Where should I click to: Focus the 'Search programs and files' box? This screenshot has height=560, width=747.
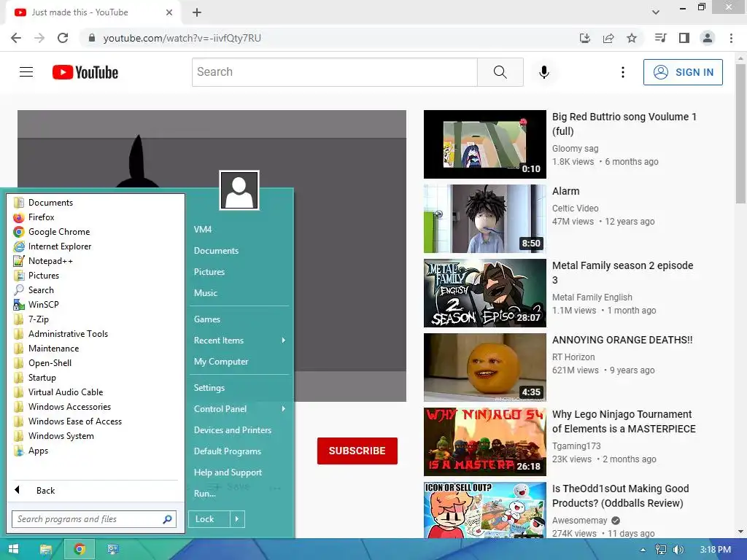[x=94, y=519]
